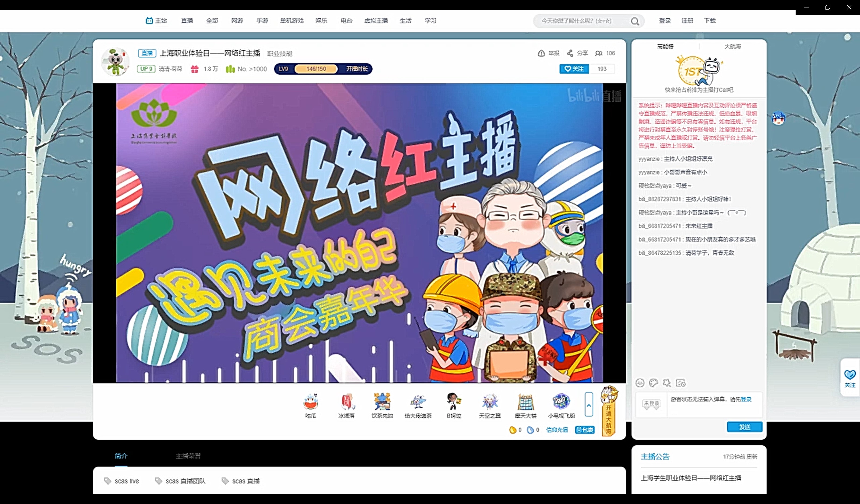This screenshot has width=860, height=504.
Task: Open the 包裹 bag panel
Action: click(x=585, y=430)
